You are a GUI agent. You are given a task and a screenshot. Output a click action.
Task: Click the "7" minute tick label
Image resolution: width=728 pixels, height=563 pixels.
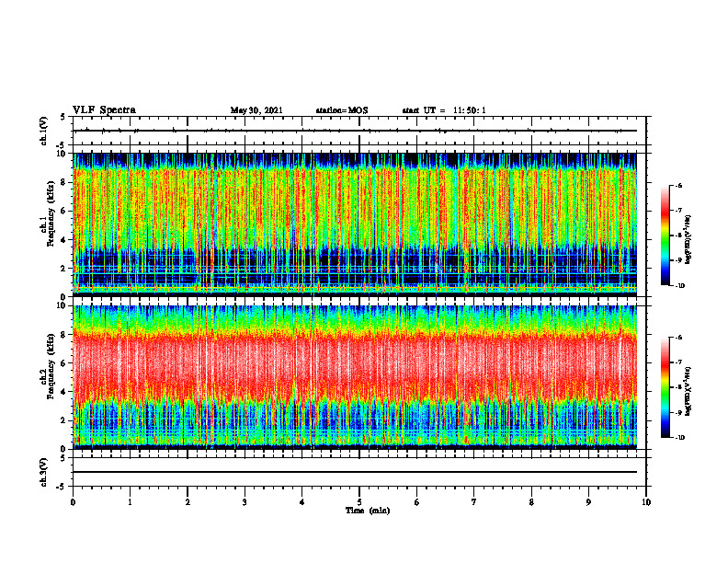[474, 502]
